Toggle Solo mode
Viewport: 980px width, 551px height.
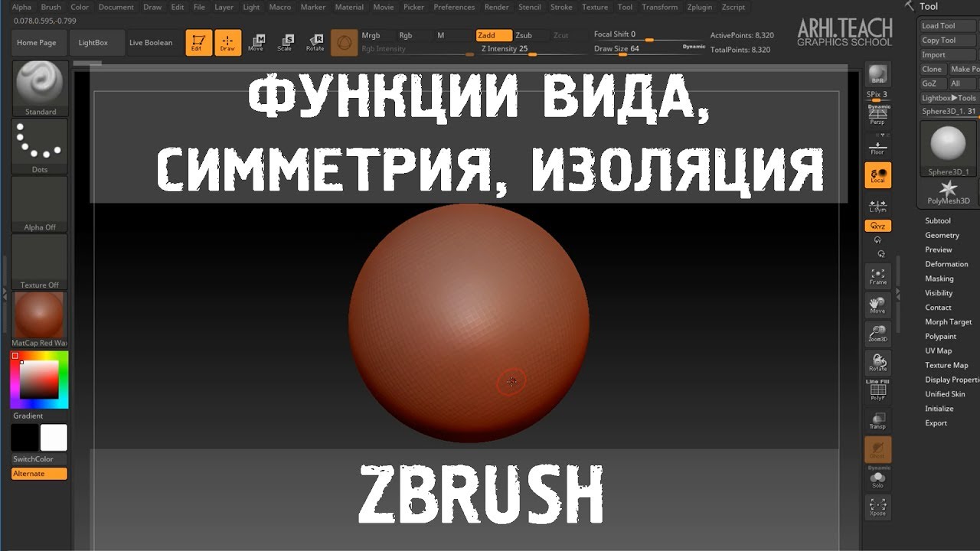877,478
